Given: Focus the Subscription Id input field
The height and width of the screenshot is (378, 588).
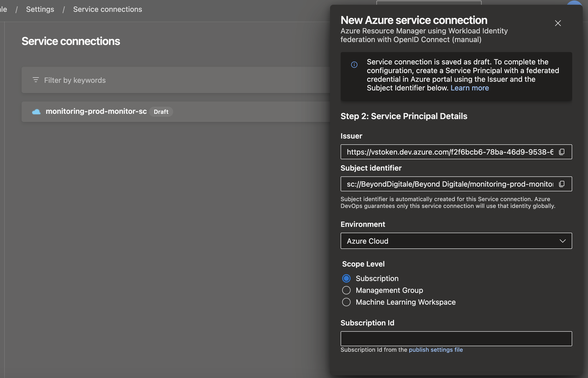Looking at the screenshot, I should tap(456, 339).
